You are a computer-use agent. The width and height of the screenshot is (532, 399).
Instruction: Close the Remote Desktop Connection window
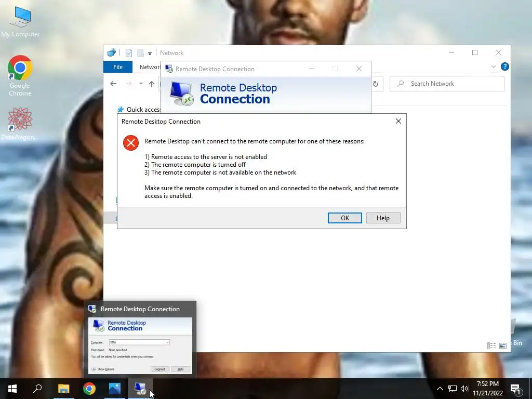359,69
